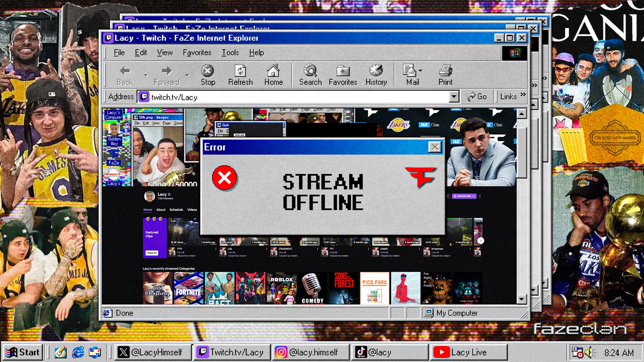Click the Stop toolbar icon
644x362 pixels.
[x=208, y=71]
